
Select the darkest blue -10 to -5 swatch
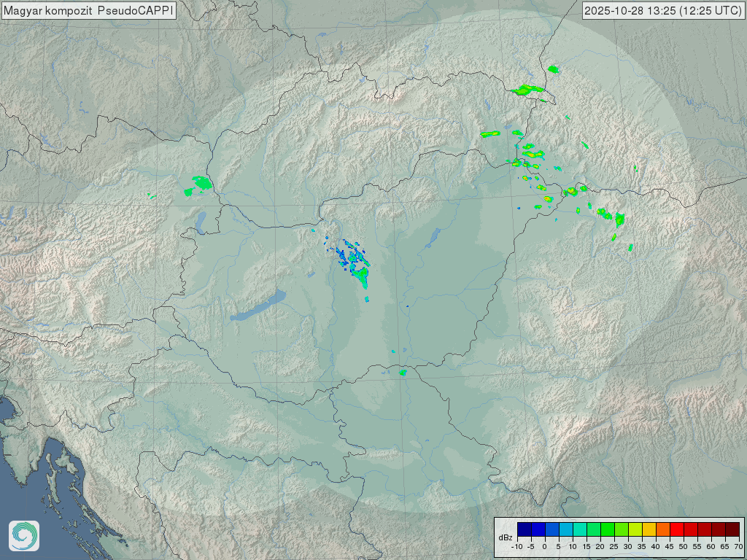coord(524,529)
